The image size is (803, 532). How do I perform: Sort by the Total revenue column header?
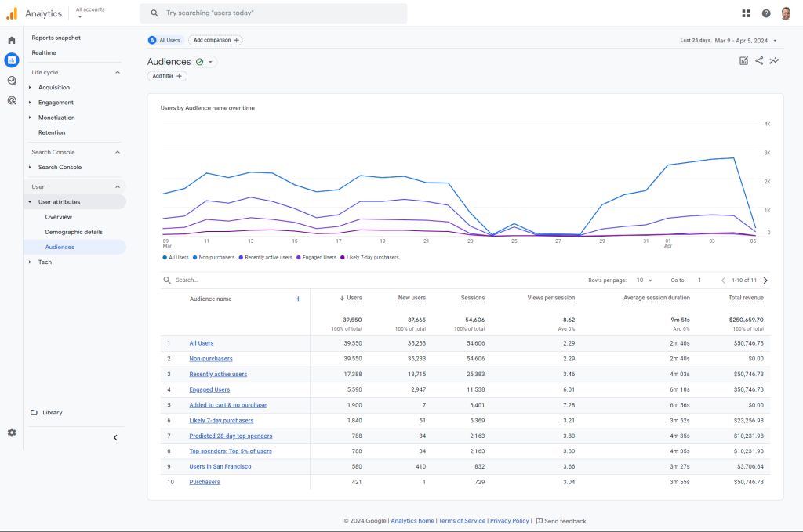pos(747,298)
